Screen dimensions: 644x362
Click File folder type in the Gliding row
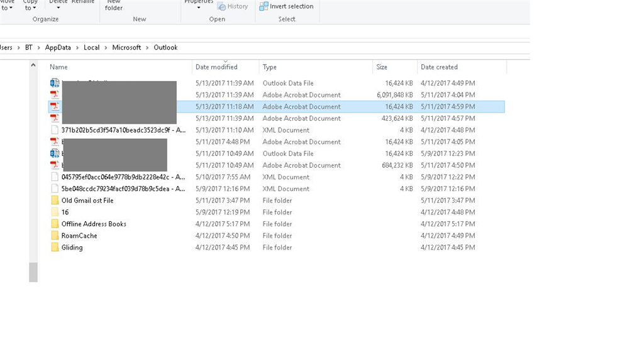point(277,248)
